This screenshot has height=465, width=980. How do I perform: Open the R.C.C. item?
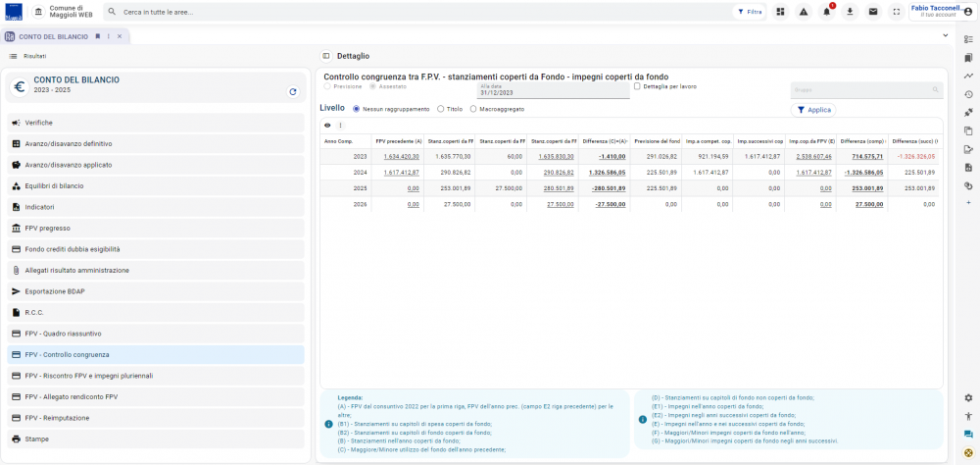pyautogui.click(x=156, y=312)
